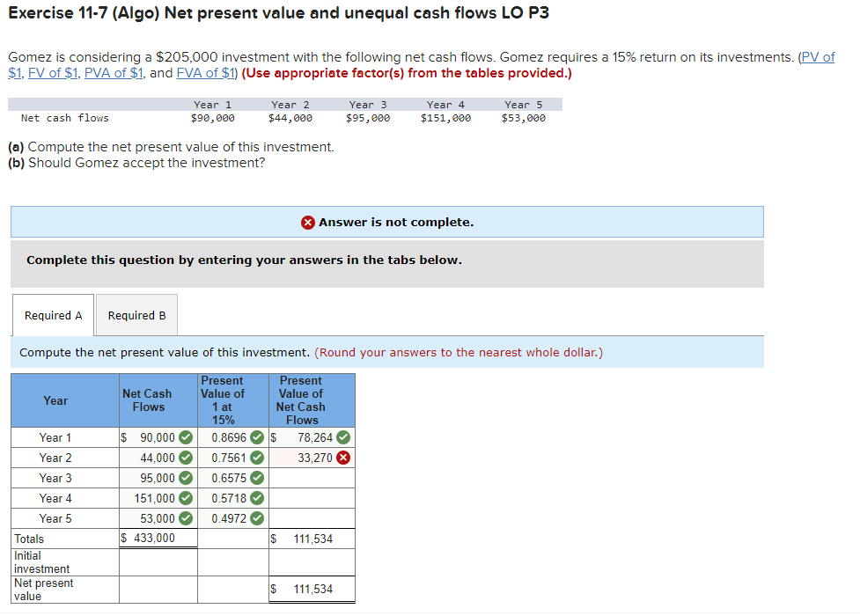Click Year 5's Present Value of Net Cash Flows cell
This screenshot has width=860, height=616.
pos(310,518)
